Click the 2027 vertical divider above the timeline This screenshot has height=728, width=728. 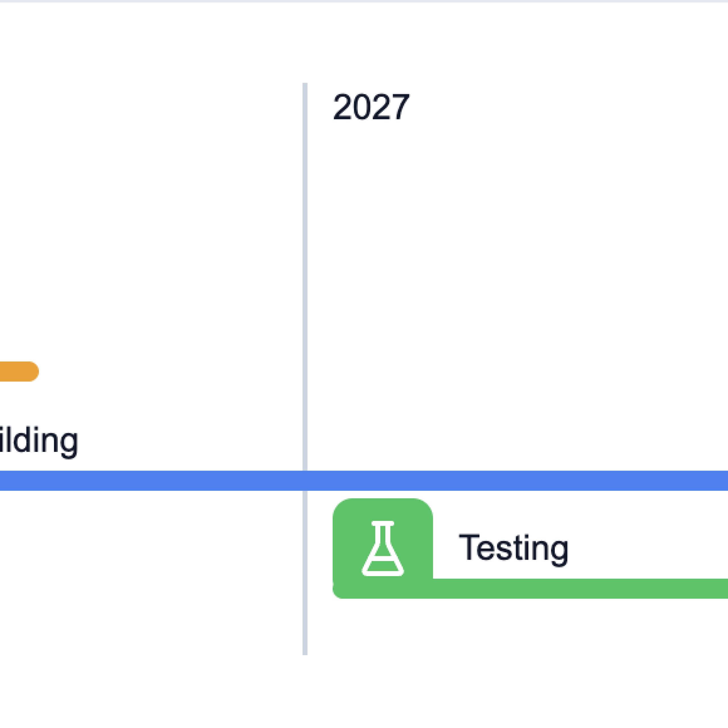[305, 277]
